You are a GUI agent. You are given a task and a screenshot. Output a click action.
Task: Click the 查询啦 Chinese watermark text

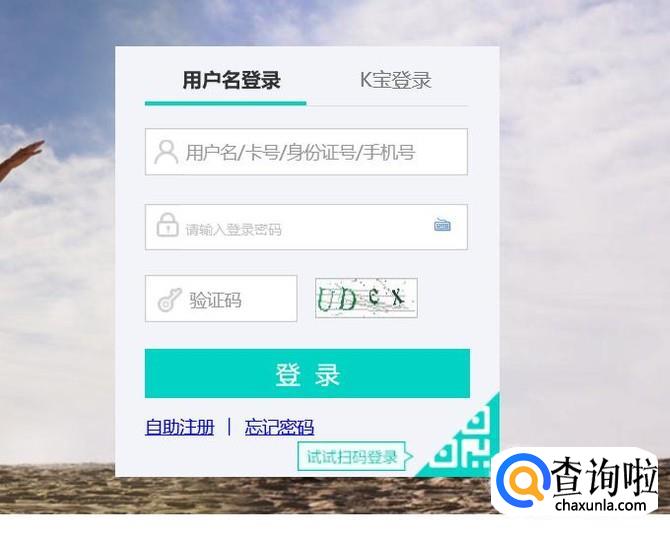[604, 476]
